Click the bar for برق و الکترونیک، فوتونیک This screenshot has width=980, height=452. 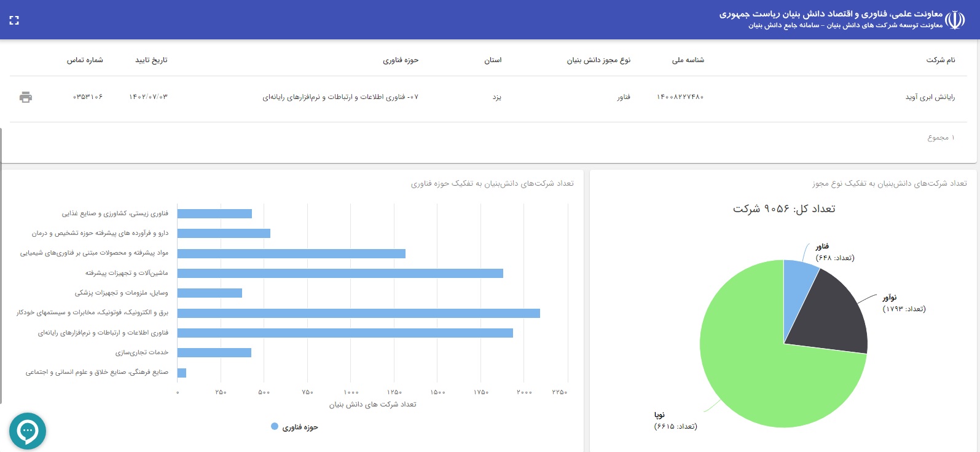(x=359, y=313)
